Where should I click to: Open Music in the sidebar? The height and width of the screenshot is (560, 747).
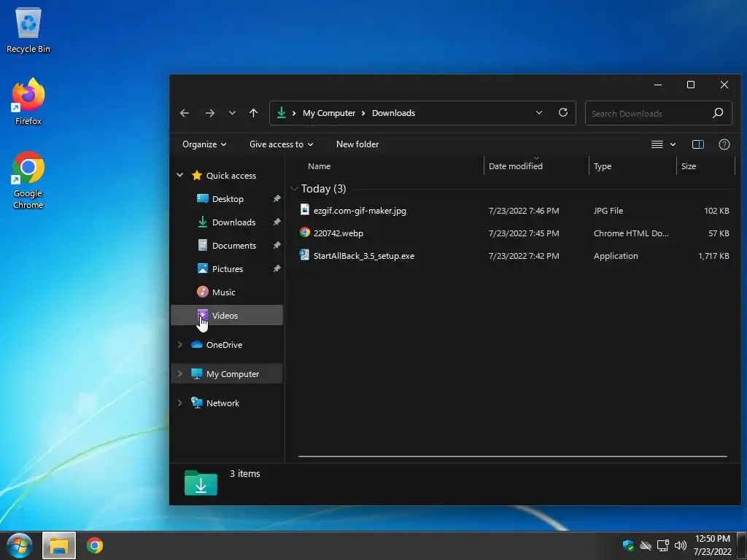(x=223, y=292)
